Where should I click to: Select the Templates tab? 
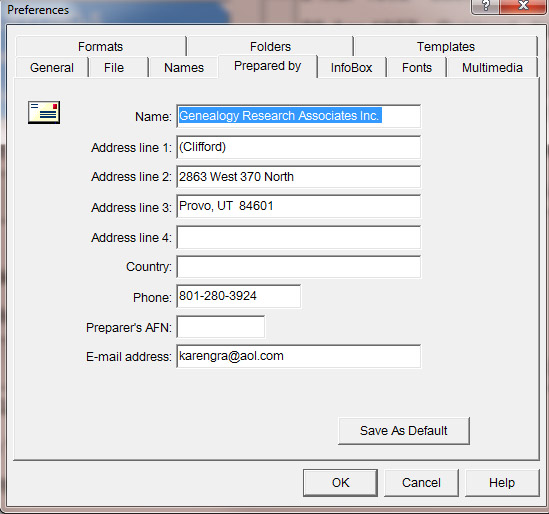click(446, 47)
